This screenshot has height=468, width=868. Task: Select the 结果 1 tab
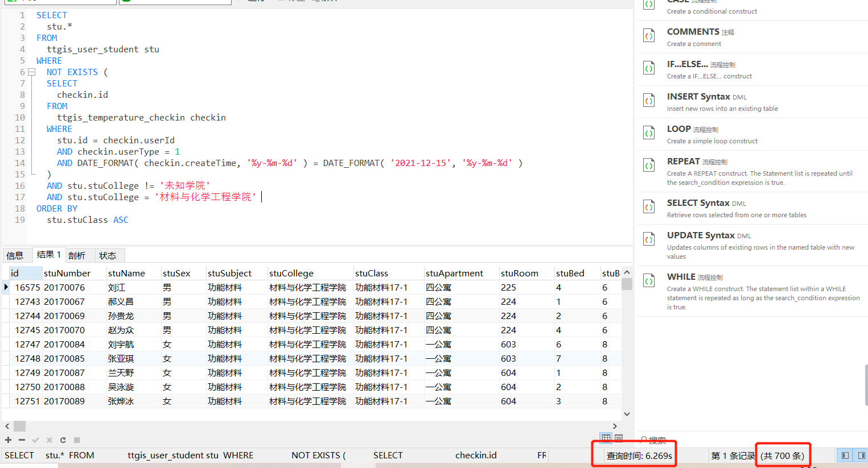coord(48,255)
